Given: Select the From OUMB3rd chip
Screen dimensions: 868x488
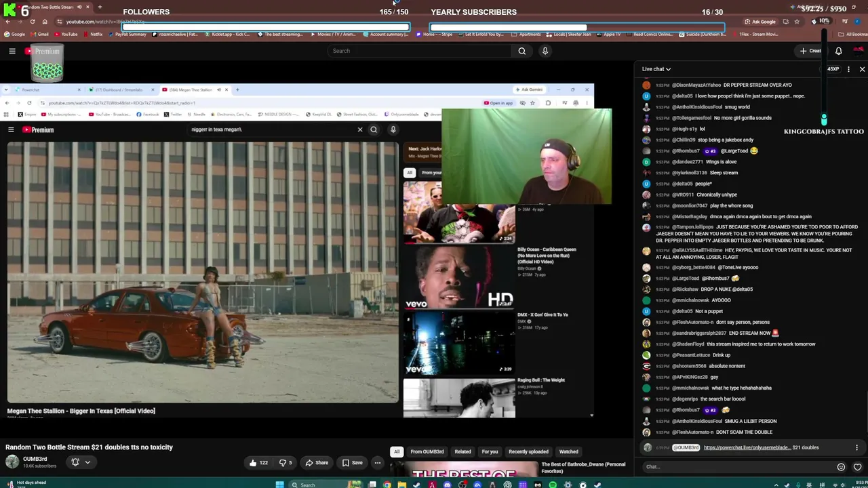Looking at the screenshot, I should [x=427, y=451].
